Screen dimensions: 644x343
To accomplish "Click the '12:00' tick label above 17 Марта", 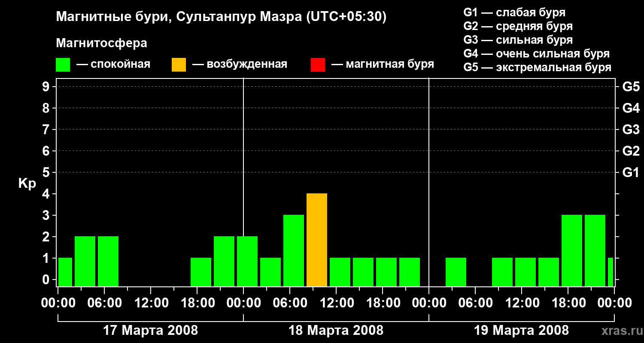I will [x=151, y=303].
